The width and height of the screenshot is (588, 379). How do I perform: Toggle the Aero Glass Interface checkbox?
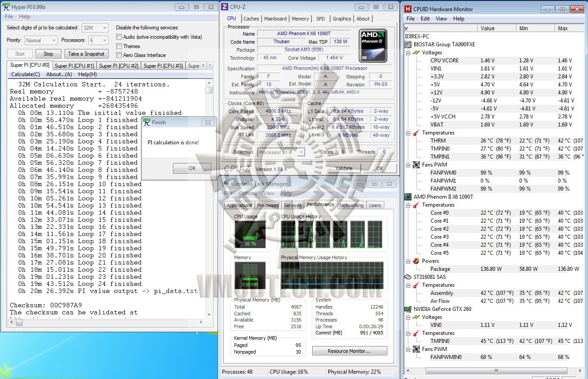pos(119,55)
